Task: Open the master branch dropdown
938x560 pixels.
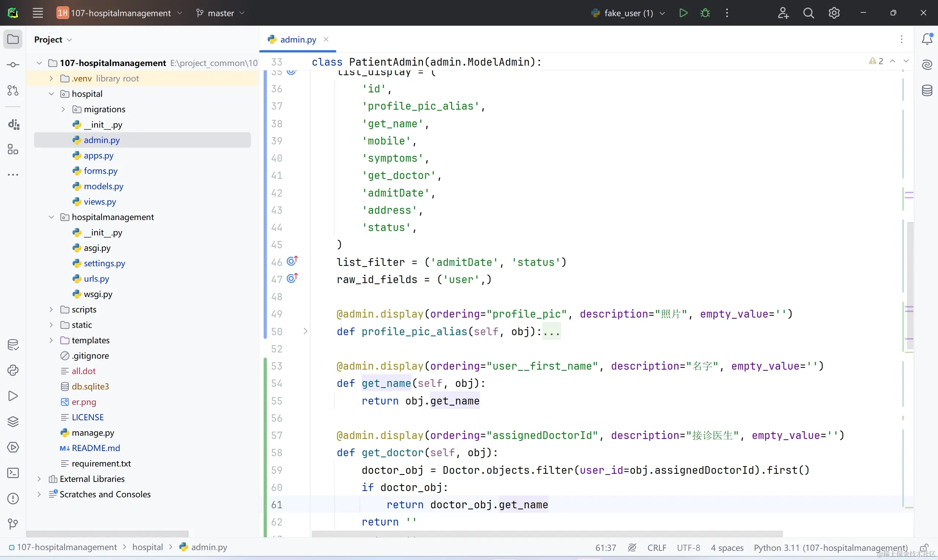Action: (221, 13)
